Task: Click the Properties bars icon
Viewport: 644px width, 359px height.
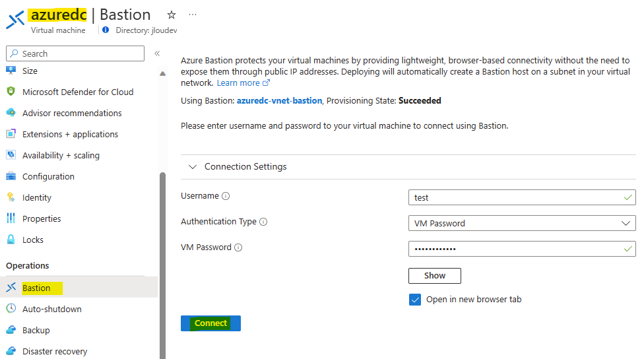Action: 11,218
